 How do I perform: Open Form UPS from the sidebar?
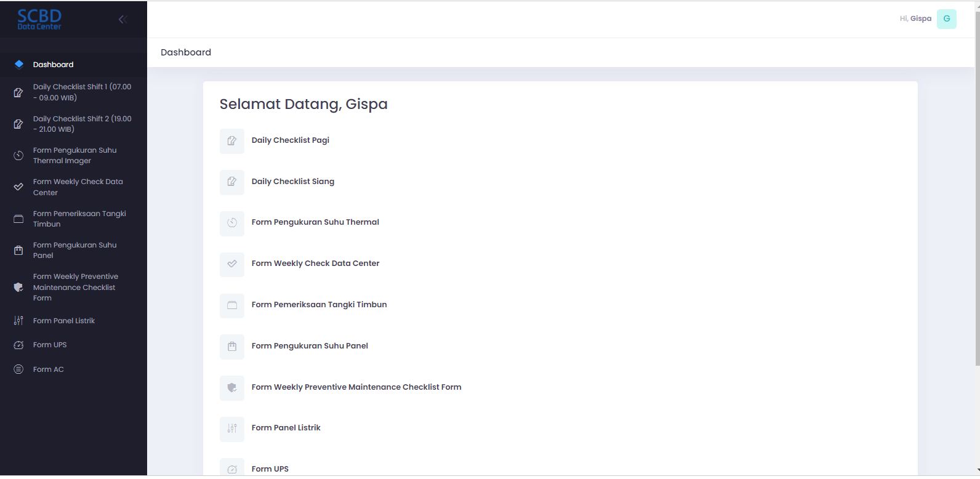click(50, 345)
